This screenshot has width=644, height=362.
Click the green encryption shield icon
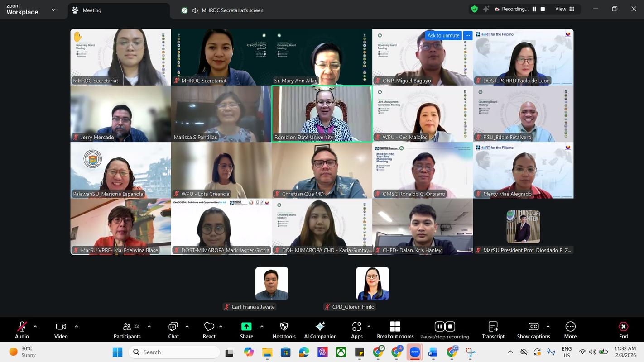pyautogui.click(x=474, y=9)
